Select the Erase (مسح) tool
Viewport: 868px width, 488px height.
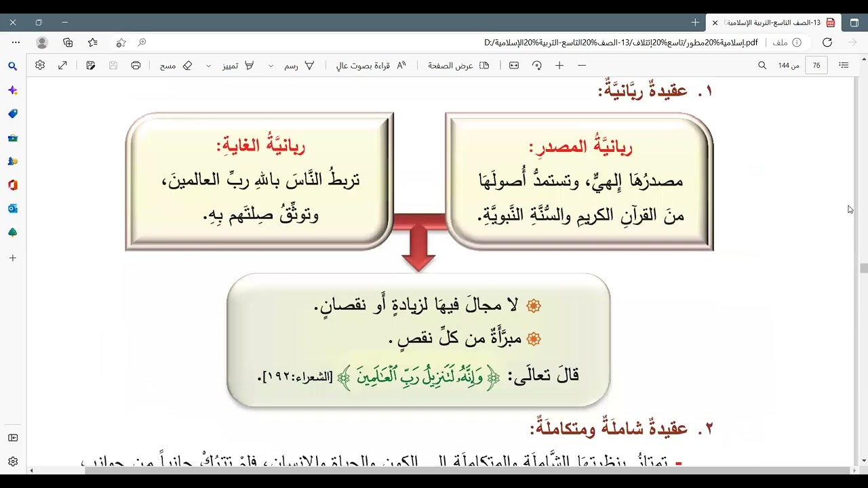click(x=176, y=65)
